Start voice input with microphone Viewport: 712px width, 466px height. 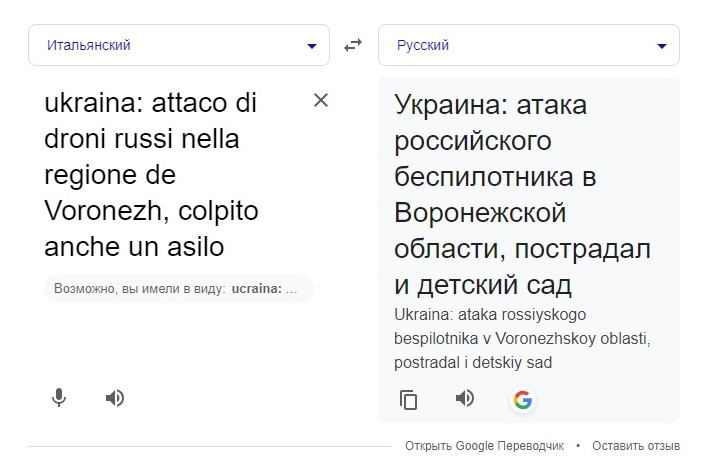point(59,398)
